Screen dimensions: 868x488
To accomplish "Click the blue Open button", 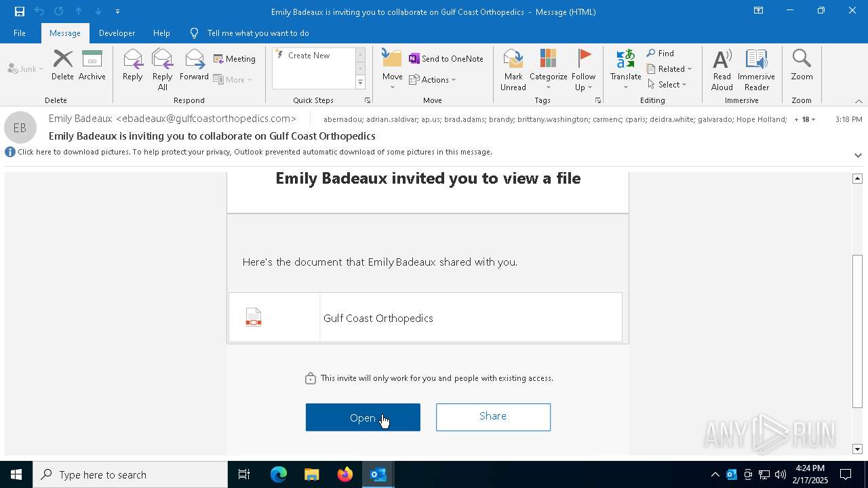I will (x=363, y=418).
